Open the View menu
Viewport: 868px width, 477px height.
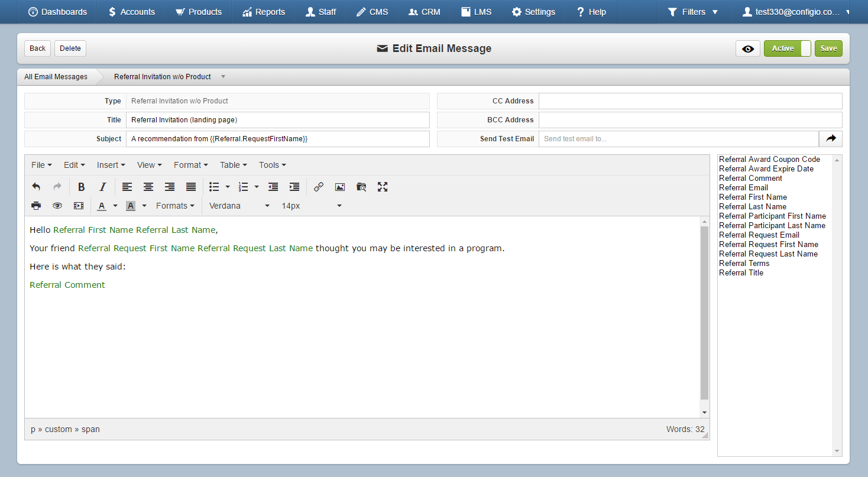[x=150, y=165]
